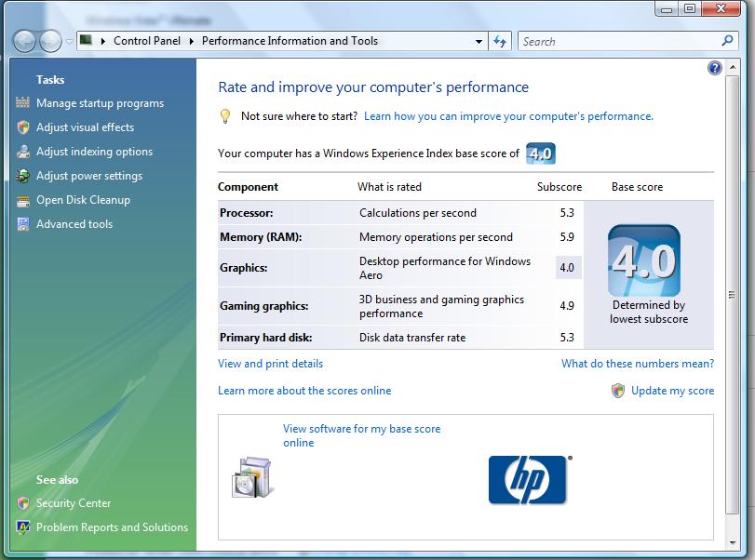The image size is (755, 560).
Task: Click the lightbulb tip icon
Action: coord(225,116)
